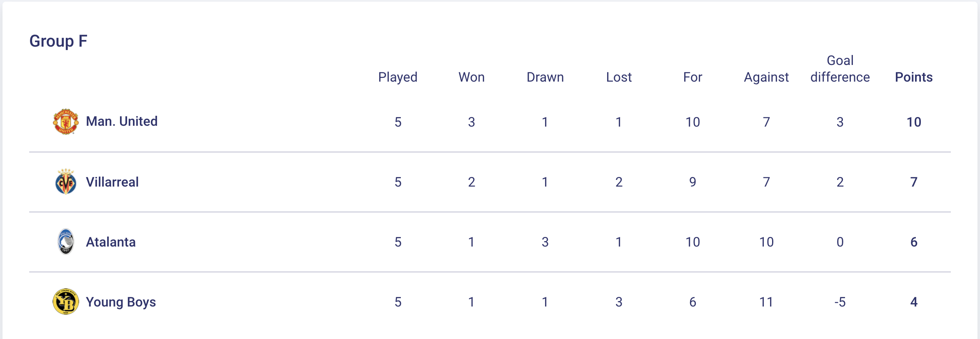Click the bold Points column header
Screen dimensions: 980x339
coord(914,77)
